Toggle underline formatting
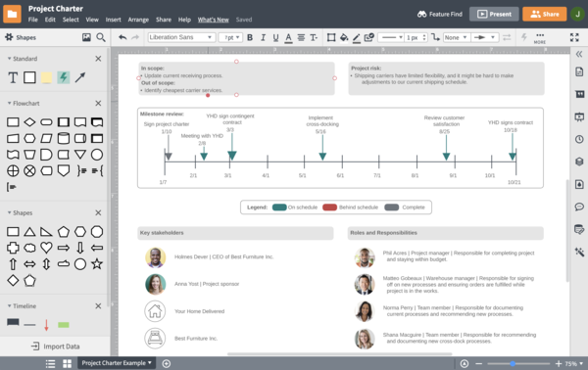The width and height of the screenshot is (588, 370). (275, 37)
